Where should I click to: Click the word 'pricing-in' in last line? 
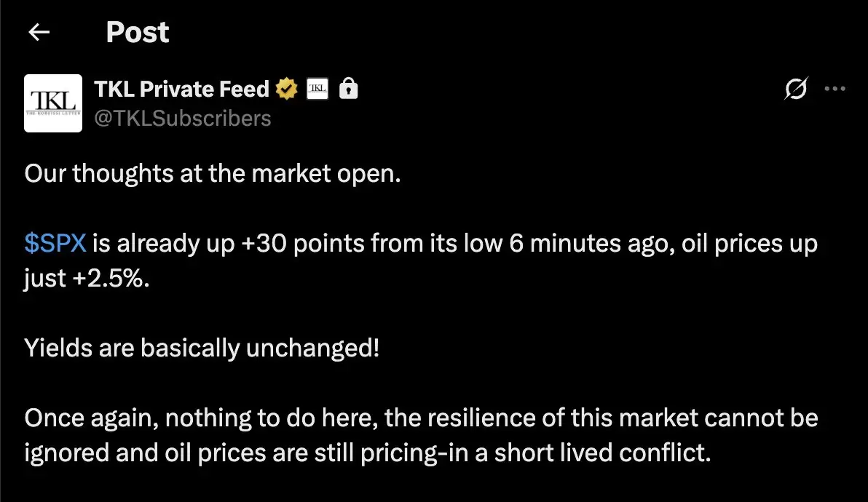(x=414, y=453)
